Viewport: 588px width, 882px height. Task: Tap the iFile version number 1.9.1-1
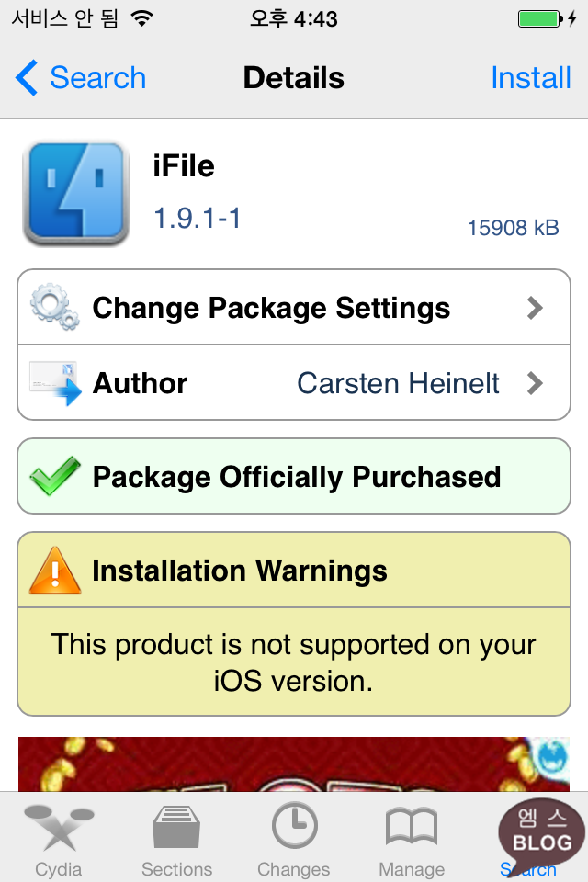(198, 219)
